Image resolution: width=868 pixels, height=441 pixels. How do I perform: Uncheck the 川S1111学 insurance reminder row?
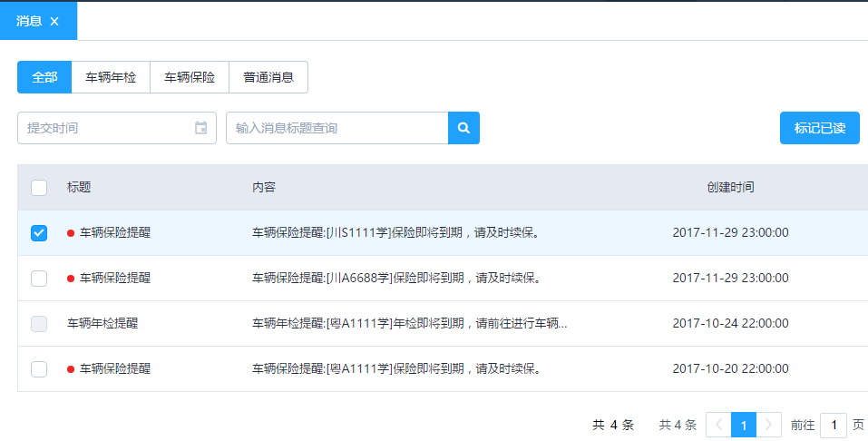[x=39, y=233]
